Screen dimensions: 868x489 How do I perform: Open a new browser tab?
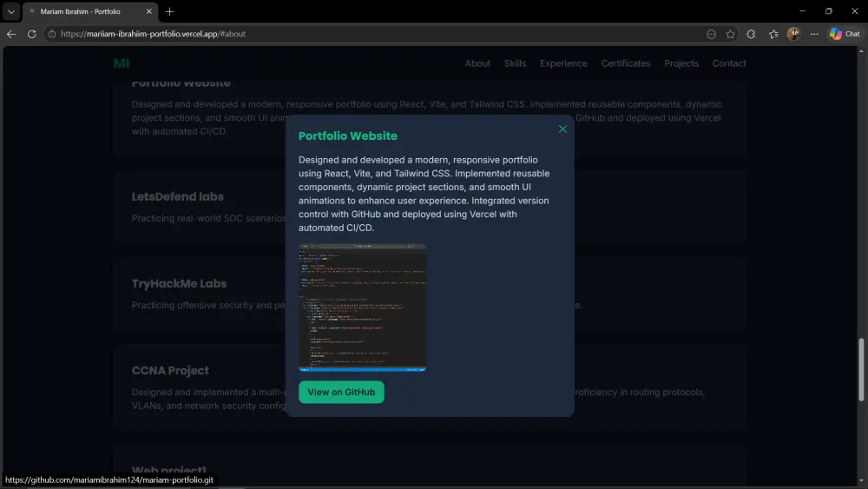pos(169,11)
